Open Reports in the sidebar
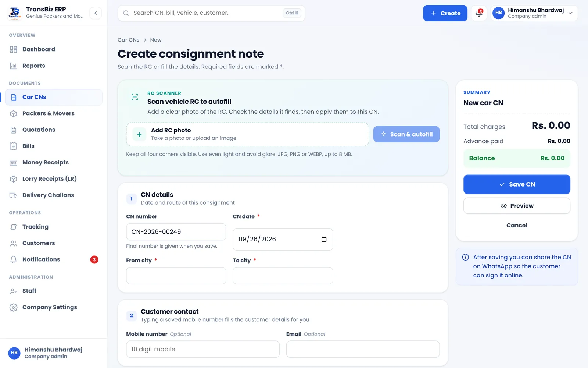The height and width of the screenshot is (368, 588). click(54, 66)
